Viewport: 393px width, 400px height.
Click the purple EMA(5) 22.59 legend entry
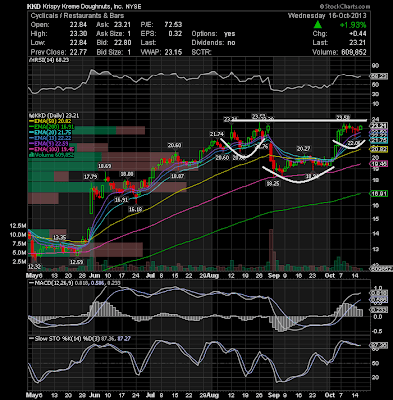50,144
